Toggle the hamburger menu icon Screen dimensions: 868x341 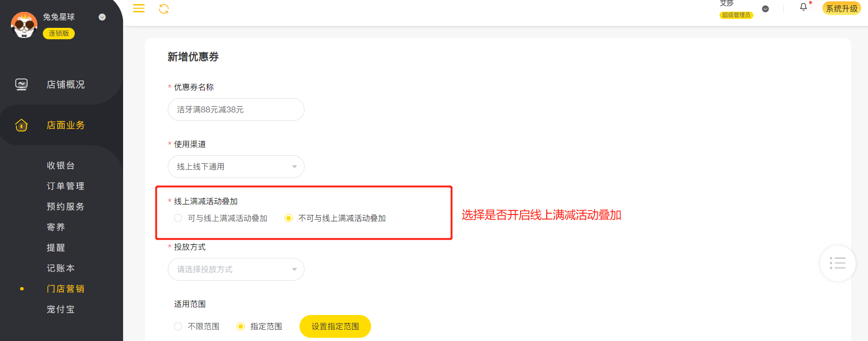(139, 9)
